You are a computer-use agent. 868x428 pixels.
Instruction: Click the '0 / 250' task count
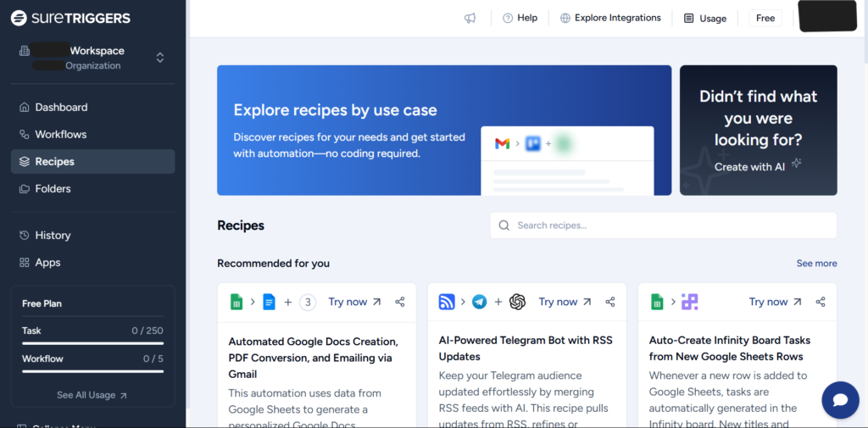(x=147, y=331)
